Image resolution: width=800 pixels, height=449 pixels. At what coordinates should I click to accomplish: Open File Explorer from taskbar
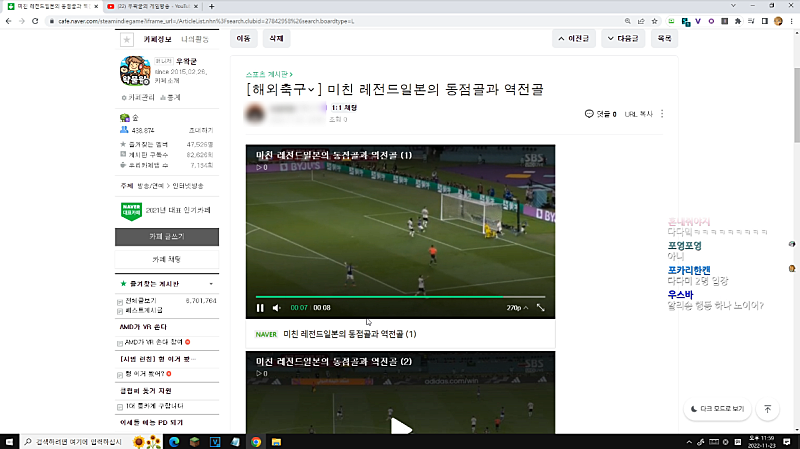tap(276, 442)
